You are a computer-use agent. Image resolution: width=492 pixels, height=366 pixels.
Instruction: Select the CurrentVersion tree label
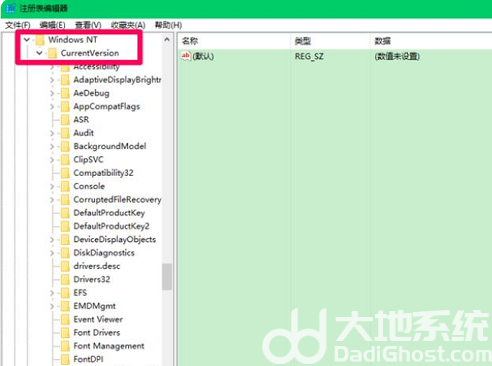point(90,53)
